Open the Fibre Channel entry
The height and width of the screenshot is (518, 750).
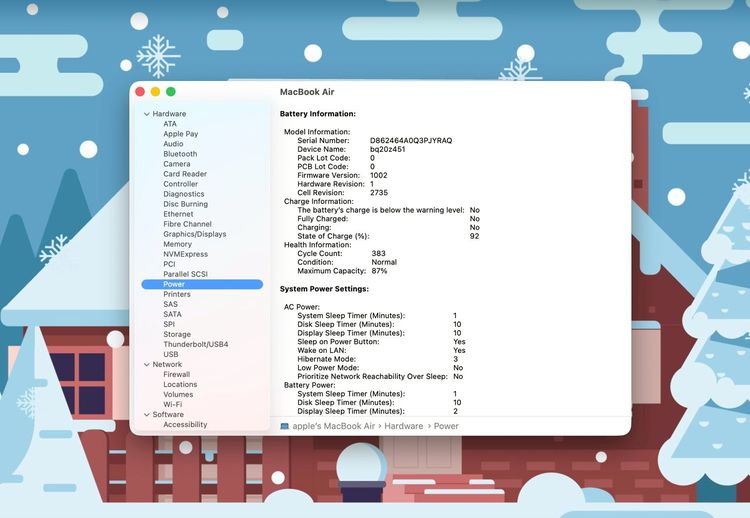point(187,224)
